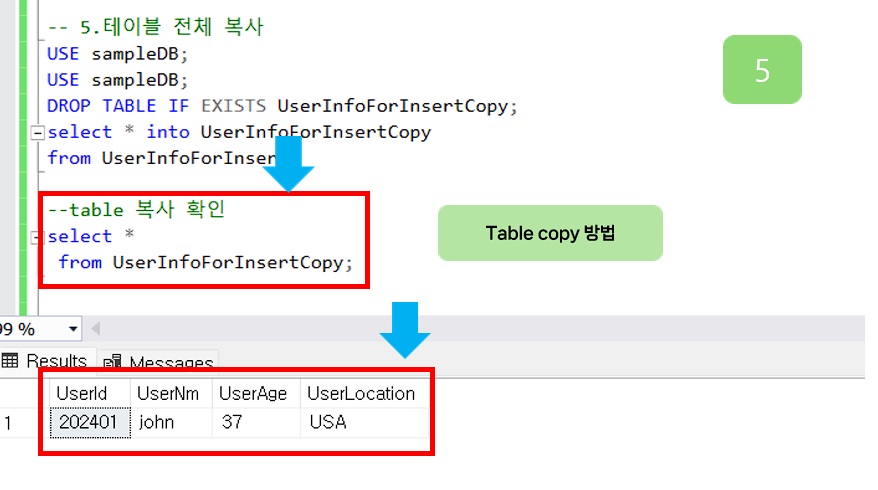Select the UserAge column header
This screenshot has height=490, width=878.
[256, 394]
